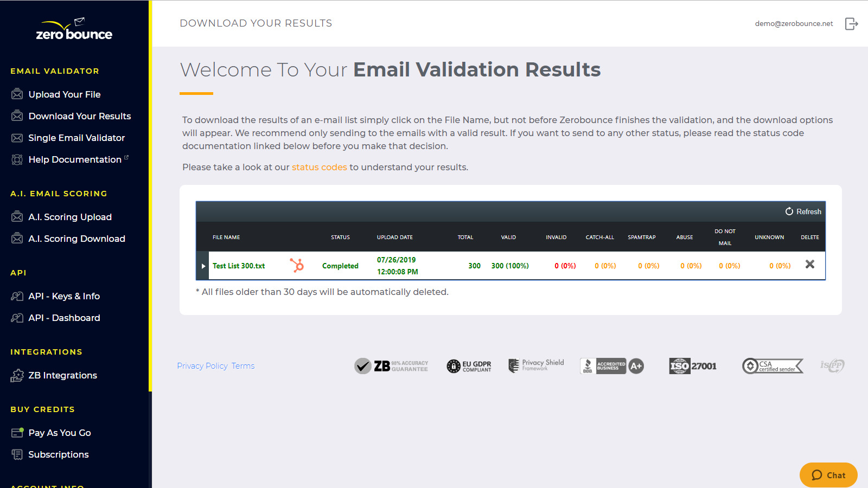
Task: Click the UPLOAD DATE column header
Action: coord(395,237)
